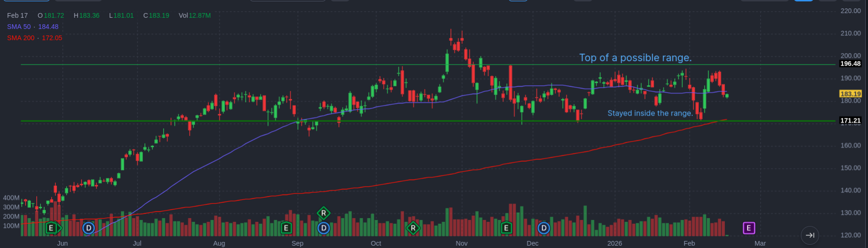Screen dimensions: 868x248
Task: Open the blue dividend marker in December
Action: [x=544, y=228]
